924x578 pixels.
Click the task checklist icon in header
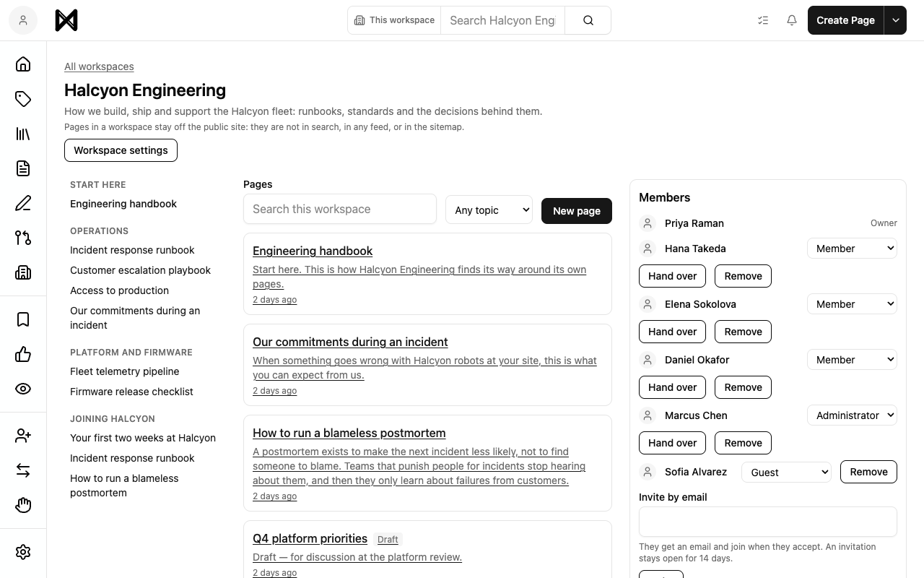pyautogui.click(x=763, y=20)
